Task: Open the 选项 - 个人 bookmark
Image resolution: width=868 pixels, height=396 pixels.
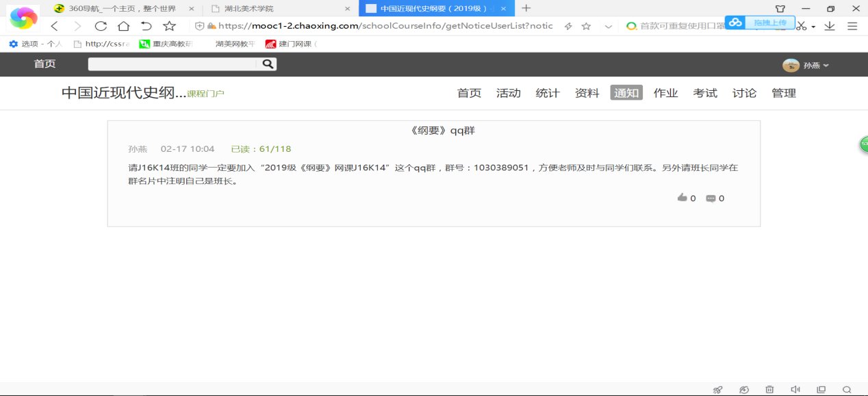Action: (36, 44)
